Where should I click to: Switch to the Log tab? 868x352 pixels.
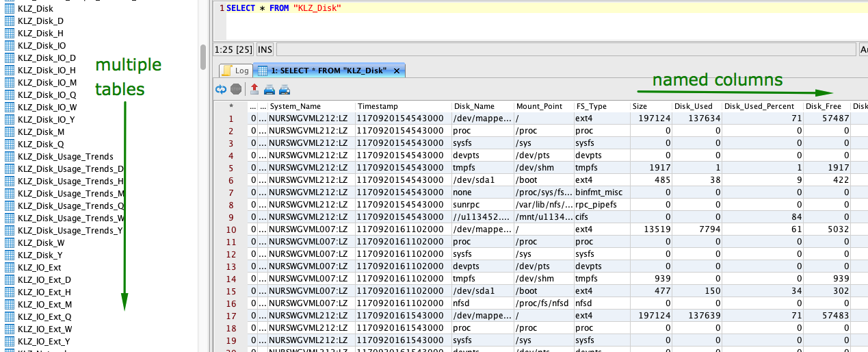235,71
